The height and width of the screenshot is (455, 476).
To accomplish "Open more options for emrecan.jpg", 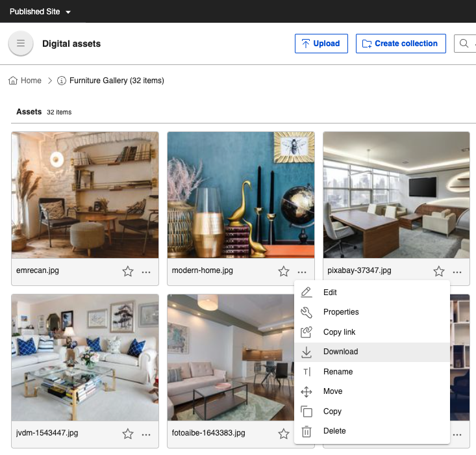I will coord(146,272).
